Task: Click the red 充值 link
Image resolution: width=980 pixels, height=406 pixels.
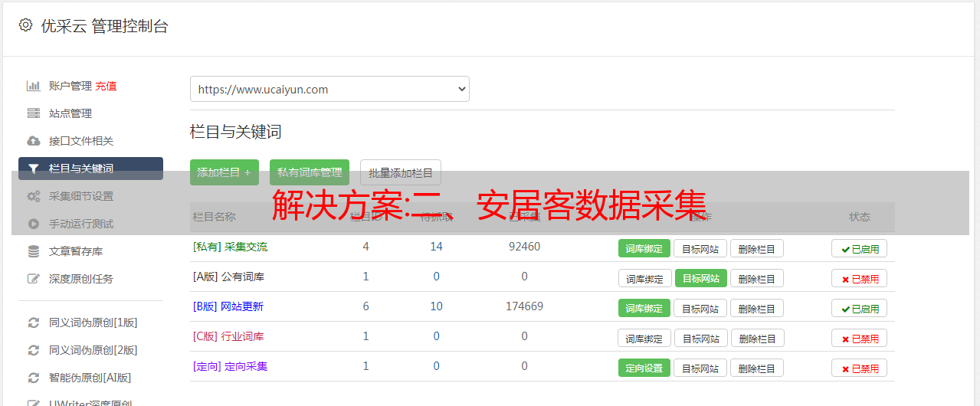Action: coord(107,86)
